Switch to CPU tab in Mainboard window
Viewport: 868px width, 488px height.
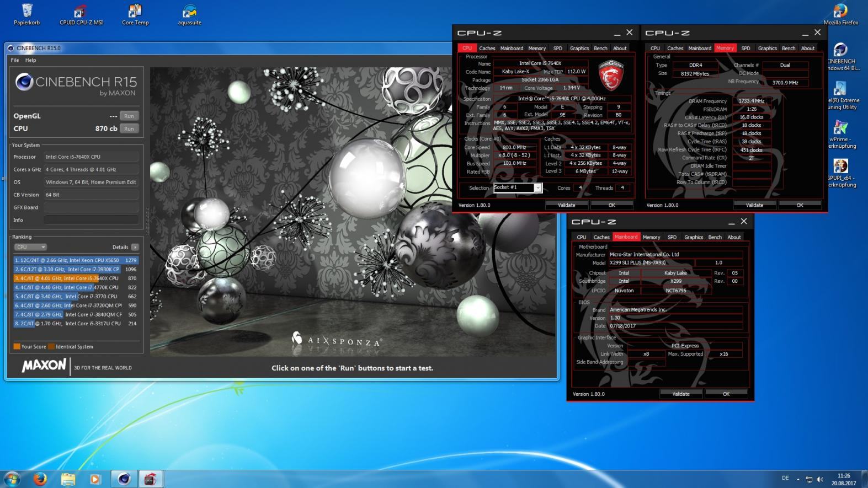click(x=582, y=237)
